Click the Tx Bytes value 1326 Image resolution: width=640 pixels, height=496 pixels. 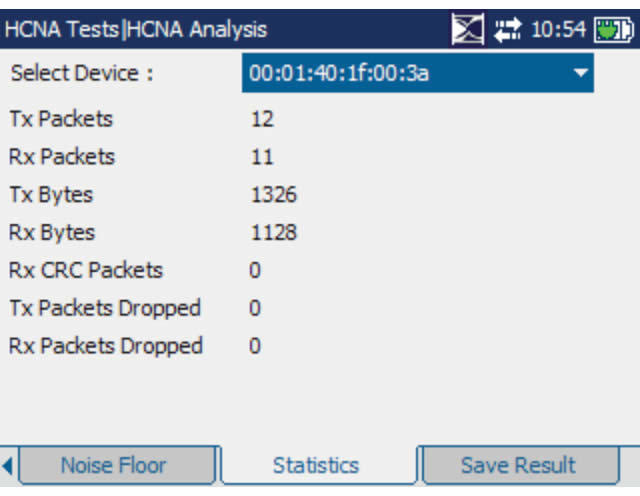pyautogui.click(x=273, y=195)
